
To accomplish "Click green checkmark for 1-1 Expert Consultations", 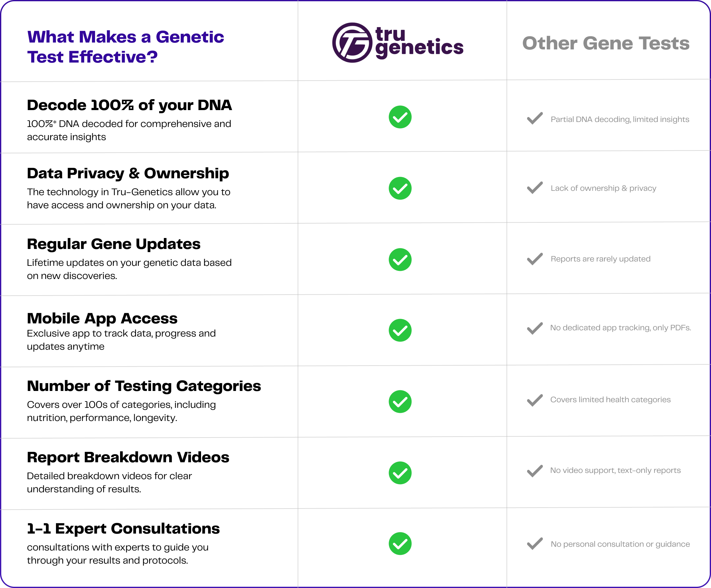I will [400, 544].
